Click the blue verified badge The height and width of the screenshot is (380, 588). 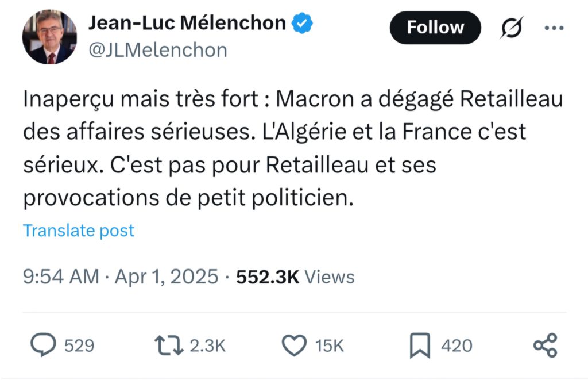(x=303, y=23)
